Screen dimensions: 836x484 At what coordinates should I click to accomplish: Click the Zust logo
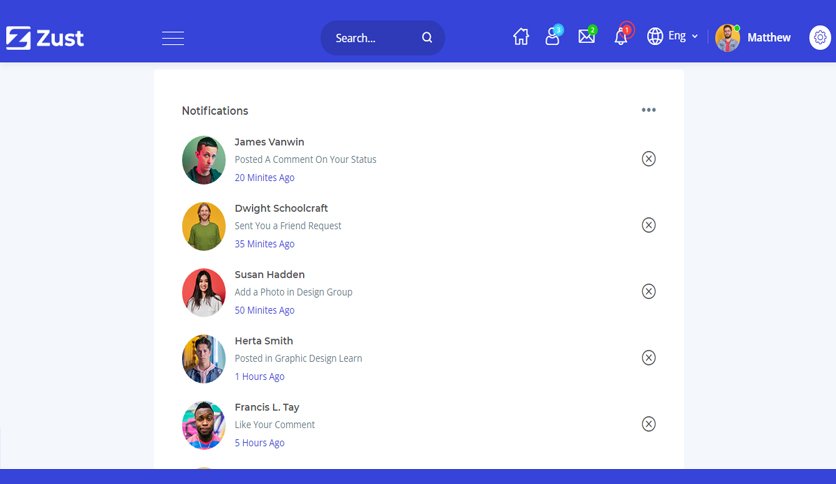coord(45,38)
